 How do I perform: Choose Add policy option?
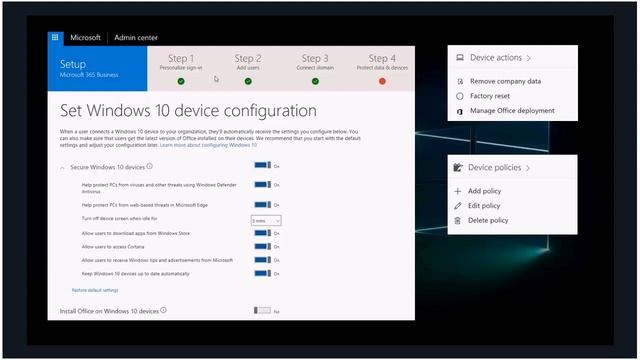pos(484,191)
